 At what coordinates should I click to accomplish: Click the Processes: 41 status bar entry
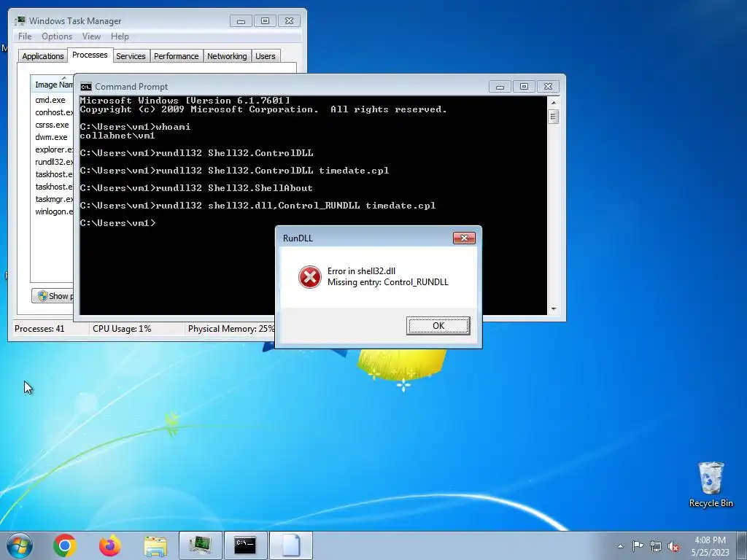39,329
